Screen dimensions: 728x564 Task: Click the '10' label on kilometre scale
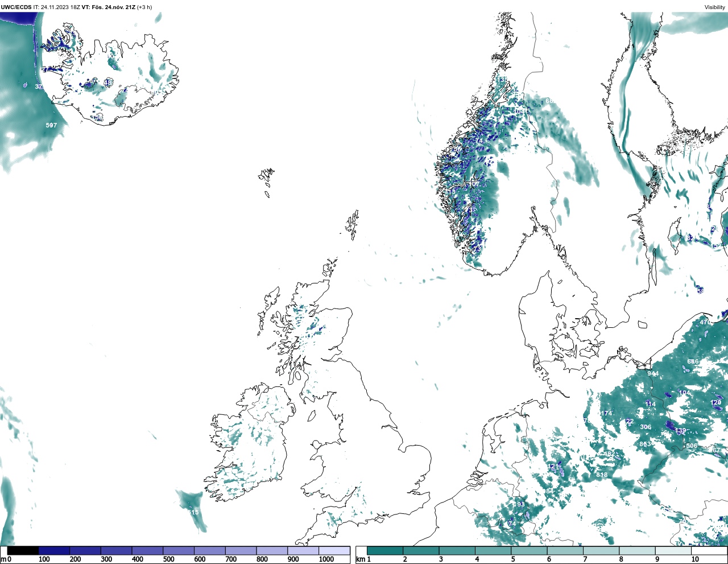click(x=695, y=559)
